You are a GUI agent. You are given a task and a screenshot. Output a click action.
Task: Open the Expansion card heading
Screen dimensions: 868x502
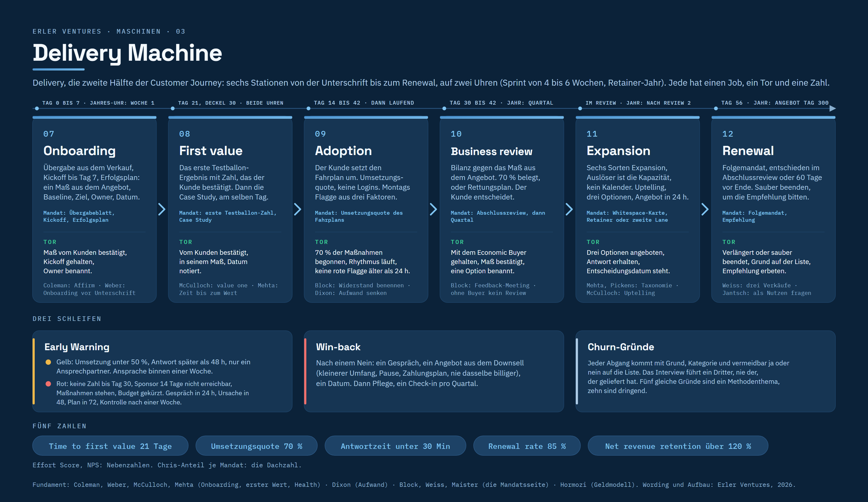pos(618,151)
